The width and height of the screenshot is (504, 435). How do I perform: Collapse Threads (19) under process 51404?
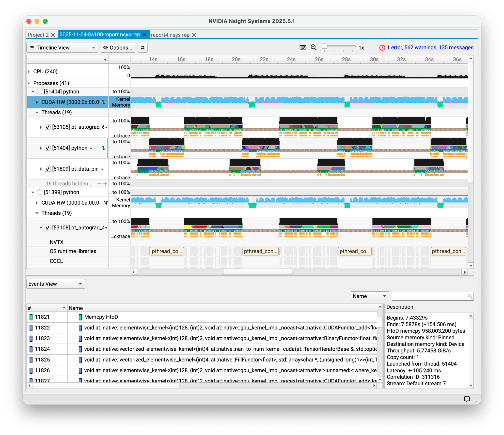click(37, 112)
